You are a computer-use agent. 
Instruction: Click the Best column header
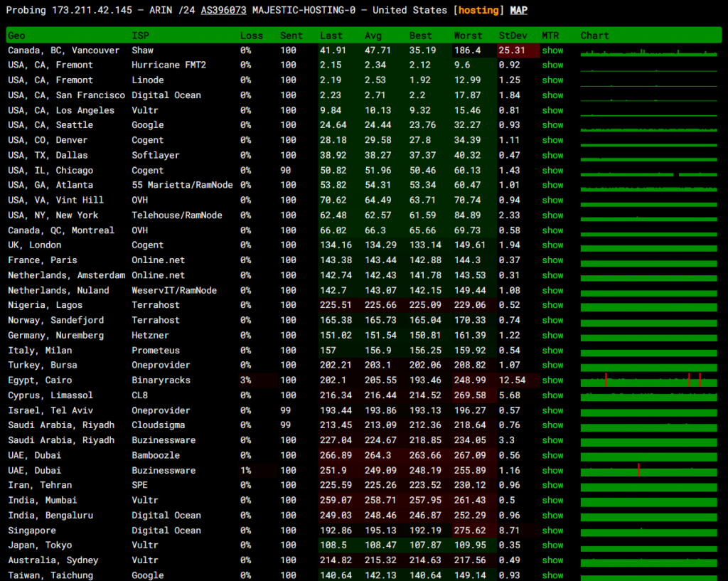421,36
